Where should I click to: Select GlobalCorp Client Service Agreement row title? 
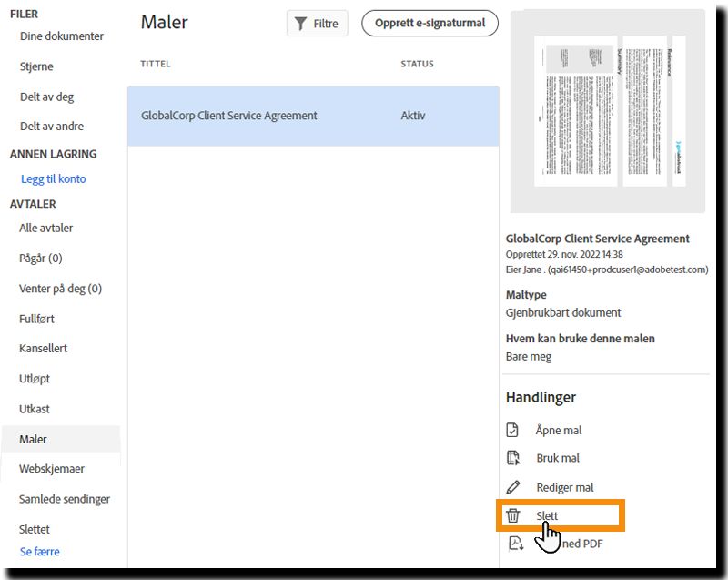coord(229,115)
